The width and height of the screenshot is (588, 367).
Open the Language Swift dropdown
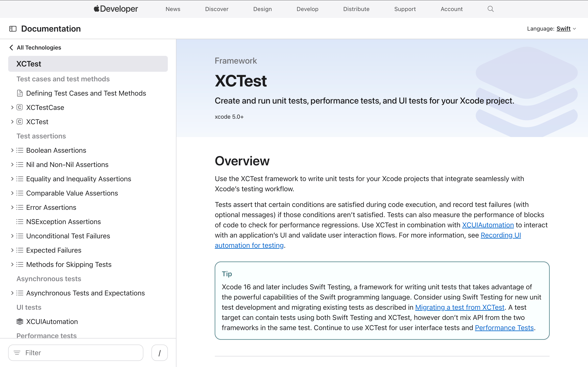566,29
